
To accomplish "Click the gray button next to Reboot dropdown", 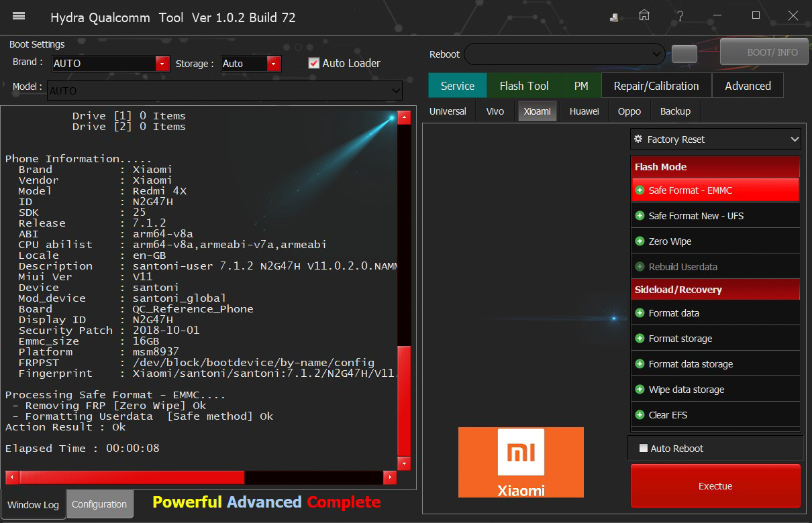I will point(684,54).
